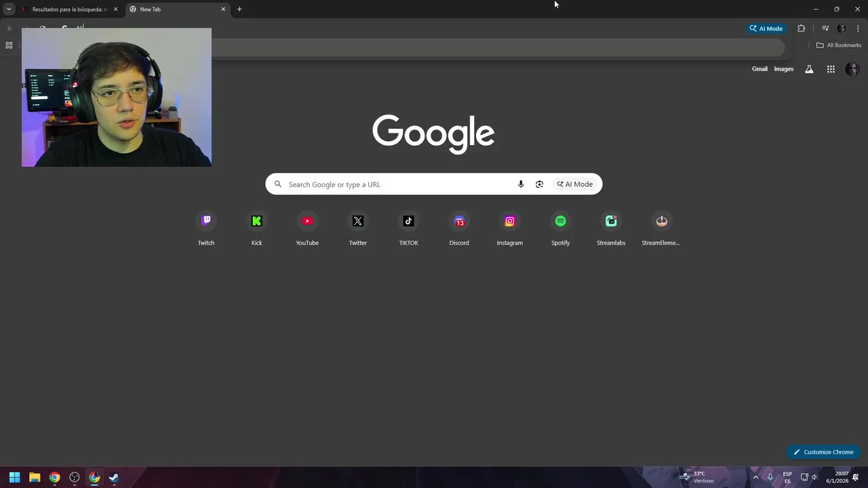868x488 pixels.
Task: Open Chrome profile avatar in toolbar
Action: pyautogui.click(x=842, y=28)
